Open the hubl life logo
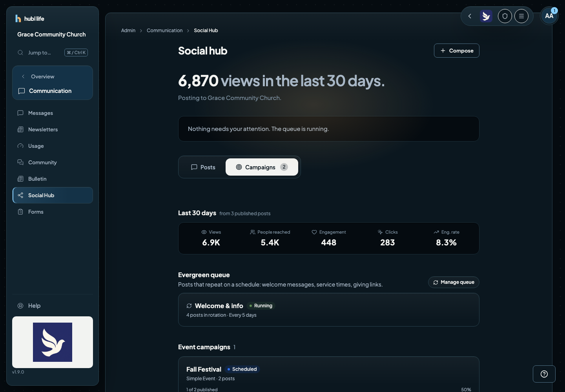565x392 pixels. (x=29, y=18)
